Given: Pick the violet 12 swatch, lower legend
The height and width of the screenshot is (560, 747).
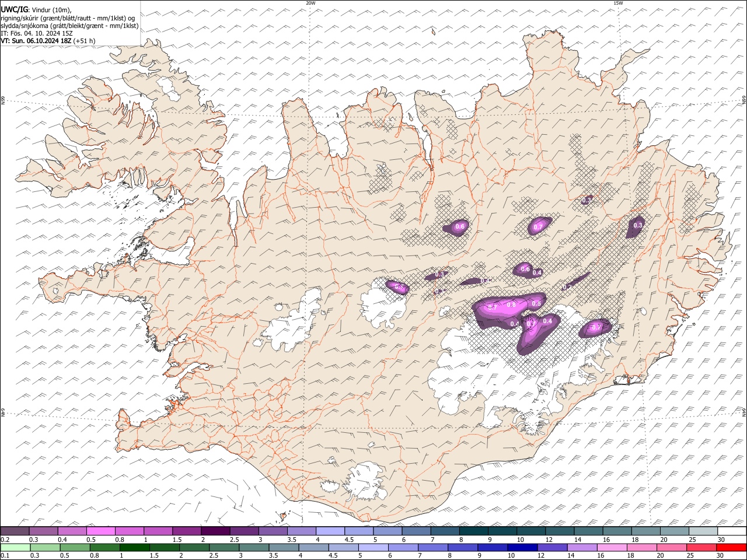Looking at the screenshot, I should coord(552,547).
